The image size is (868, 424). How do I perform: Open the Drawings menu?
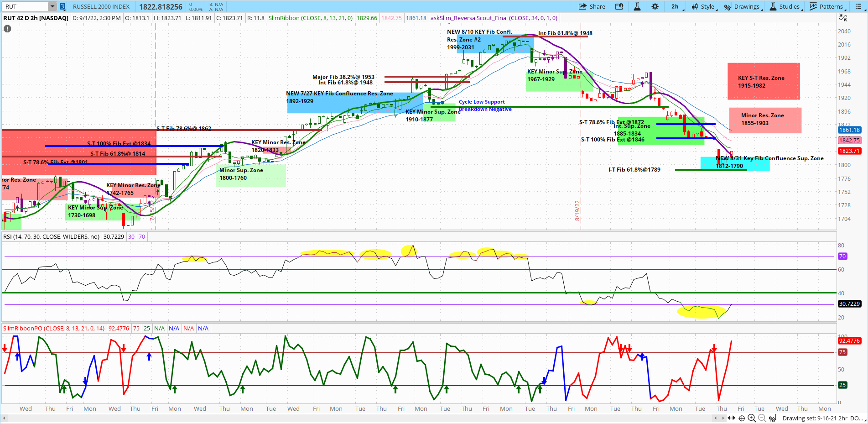point(743,6)
